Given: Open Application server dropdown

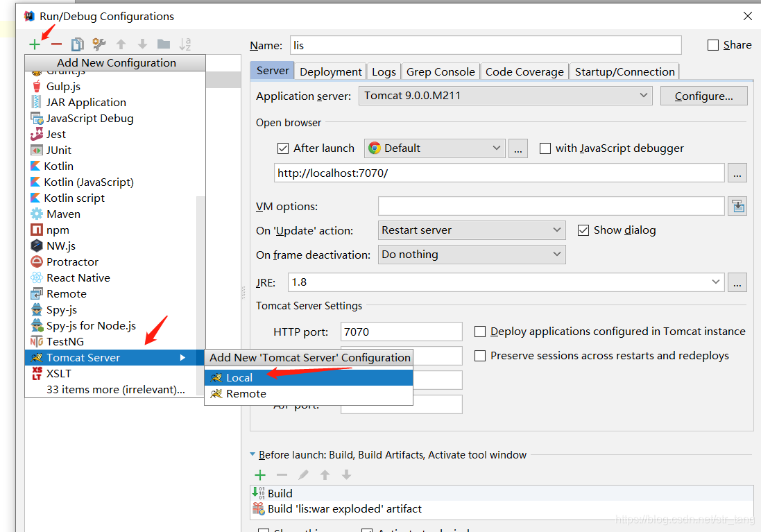Looking at the screenshot, I should [x=505, y=96].
